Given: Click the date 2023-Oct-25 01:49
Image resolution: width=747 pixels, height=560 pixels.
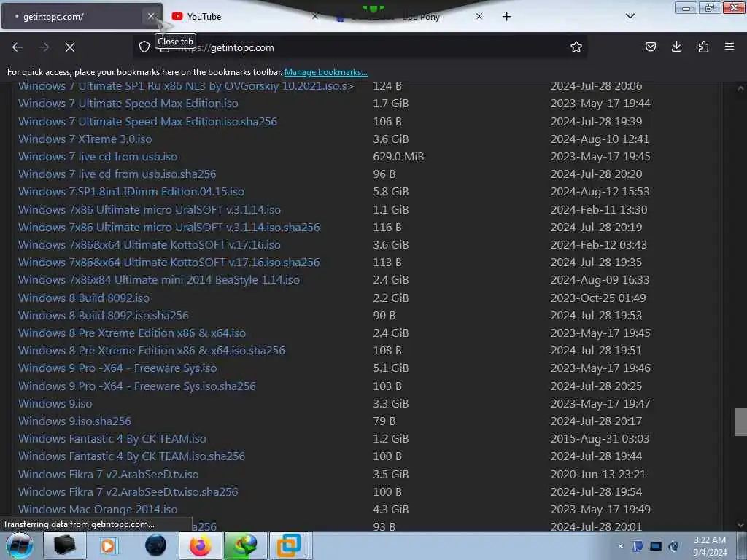Looking at the screenshot, I should [598, 298].
